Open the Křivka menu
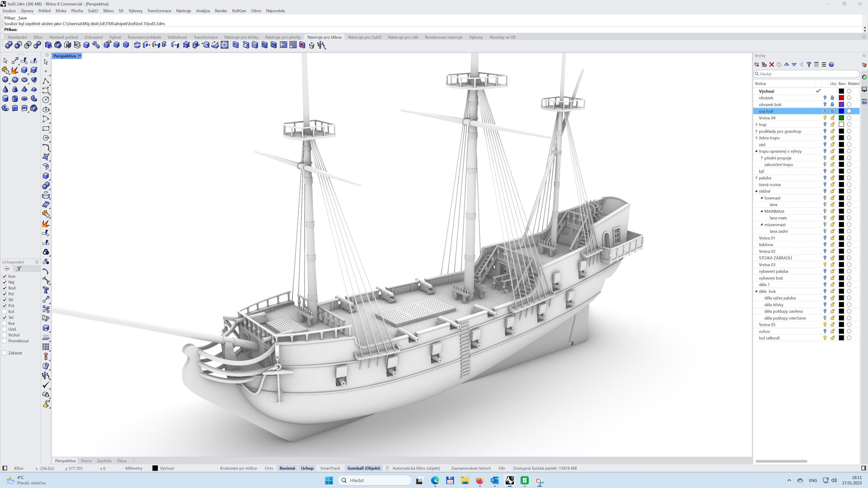Image resolution: width=868 pixels, height=488 pixels. [61, 11]
